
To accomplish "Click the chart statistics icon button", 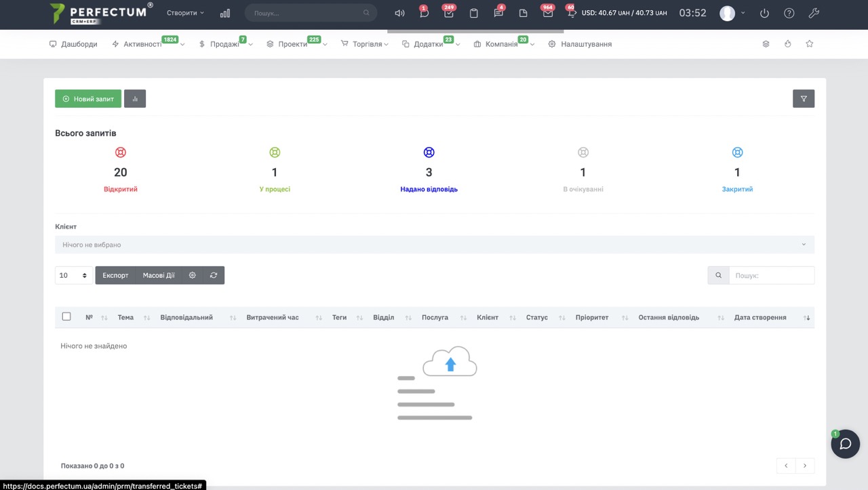I will click(x=135, y=99).
